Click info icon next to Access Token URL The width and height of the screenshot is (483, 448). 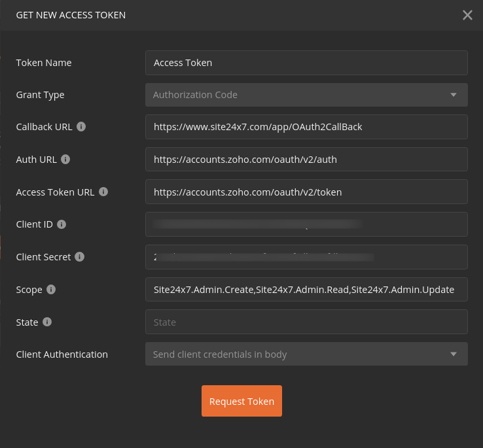tap(103, 192)
